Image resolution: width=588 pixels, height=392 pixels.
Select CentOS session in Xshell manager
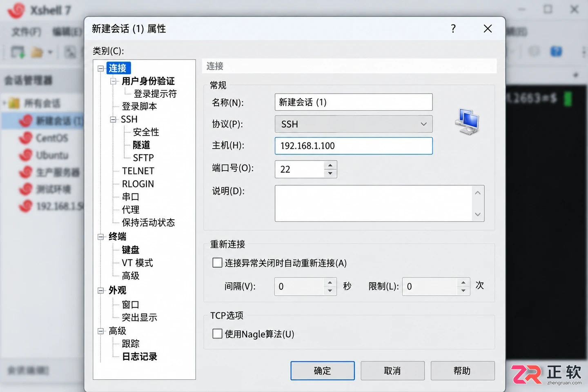pyautogui.click(x=52, y=138)
